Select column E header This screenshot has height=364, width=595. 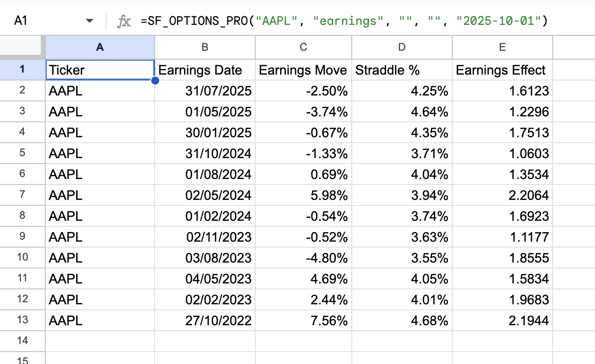[x=502, y=47]
